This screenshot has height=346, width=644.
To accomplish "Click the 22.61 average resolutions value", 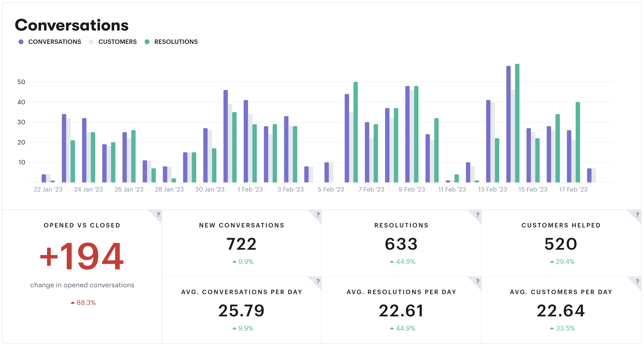I will 401,311.
